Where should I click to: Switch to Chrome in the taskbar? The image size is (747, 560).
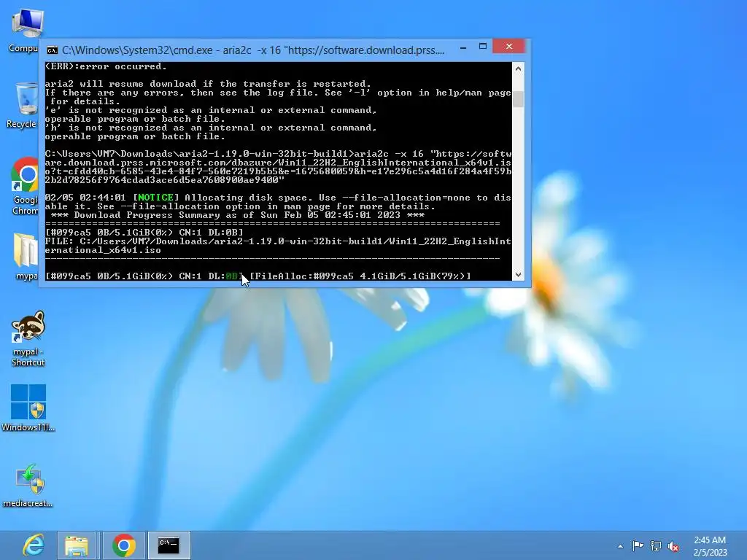click(x=124, y=545)
